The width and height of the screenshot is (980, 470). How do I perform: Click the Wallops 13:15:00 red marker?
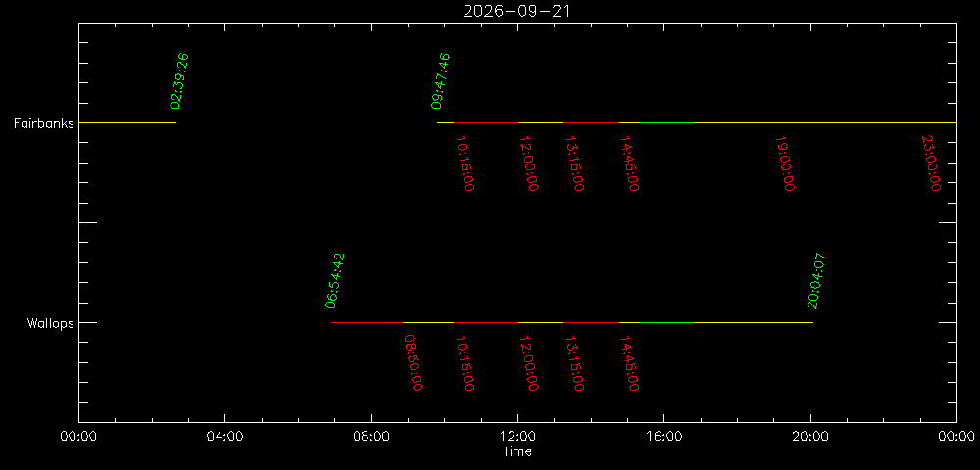click(574, 362)
